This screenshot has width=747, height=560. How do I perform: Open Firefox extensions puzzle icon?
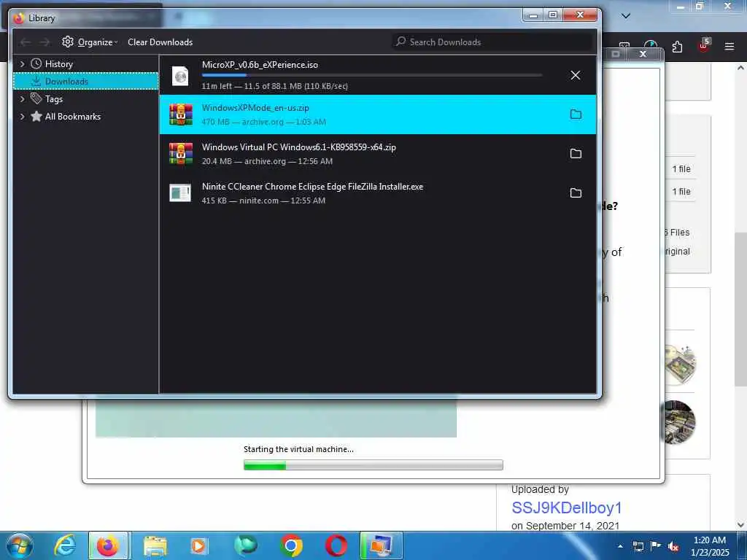677,47
